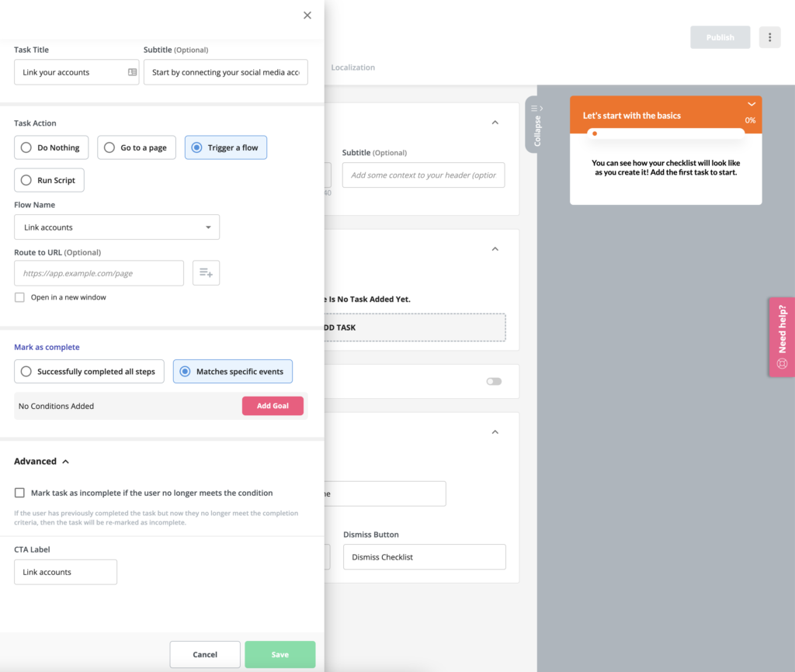This screenshot has height=672, width=795.
Task: Click the lifebuoy icon on Need help tab
Action: click(782, 363)
